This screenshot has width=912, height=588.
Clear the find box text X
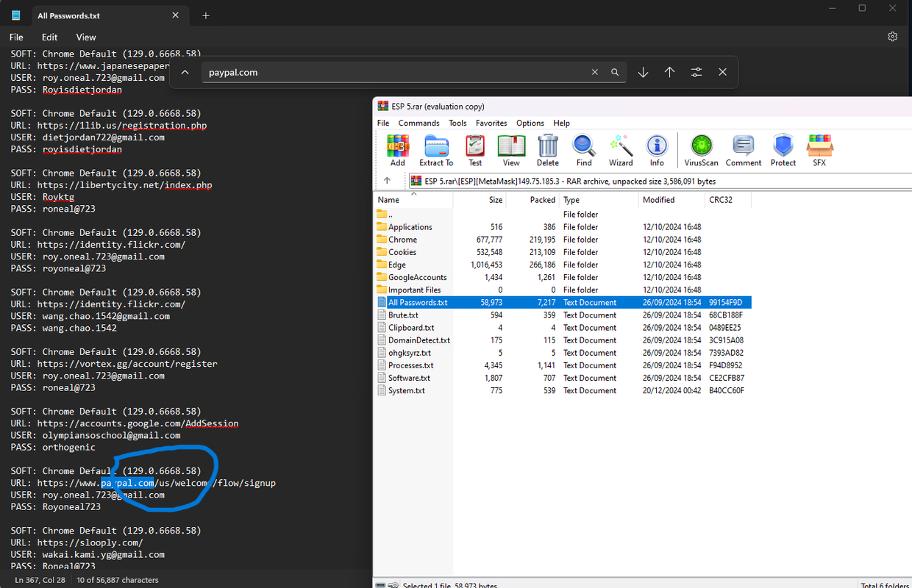(595, 72)
